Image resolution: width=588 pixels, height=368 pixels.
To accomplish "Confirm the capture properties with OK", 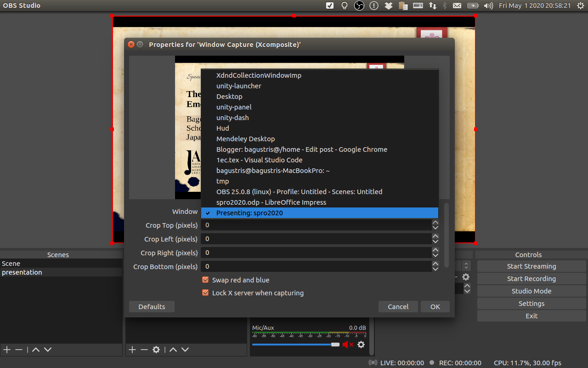I will [x=435, y=306].
